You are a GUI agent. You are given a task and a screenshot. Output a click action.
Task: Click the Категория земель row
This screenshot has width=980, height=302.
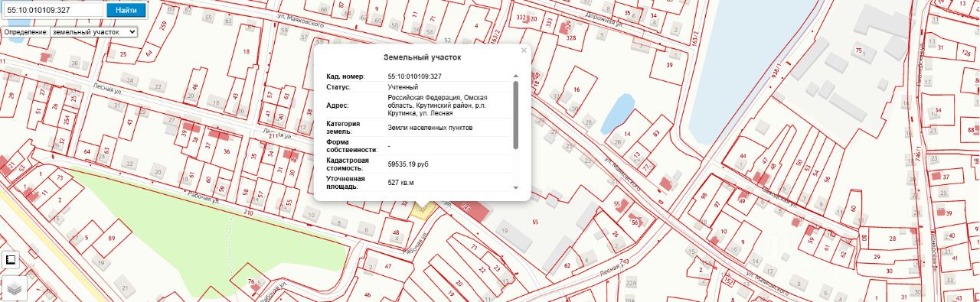413,127
